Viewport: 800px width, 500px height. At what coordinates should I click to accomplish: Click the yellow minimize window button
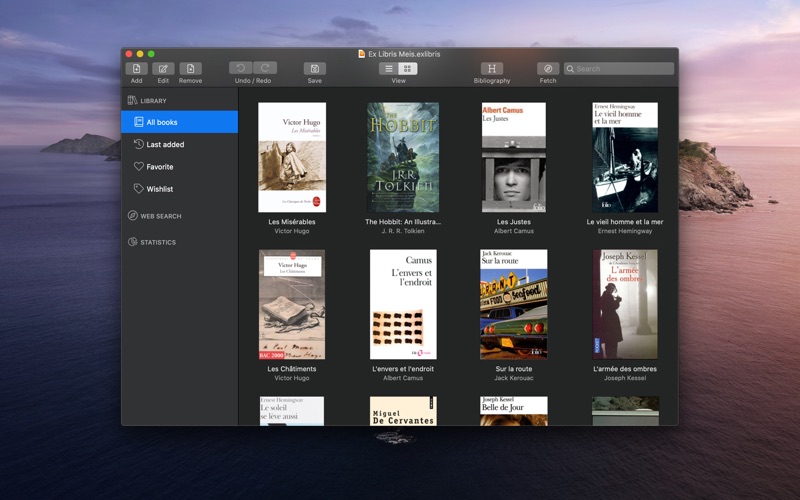140,54
